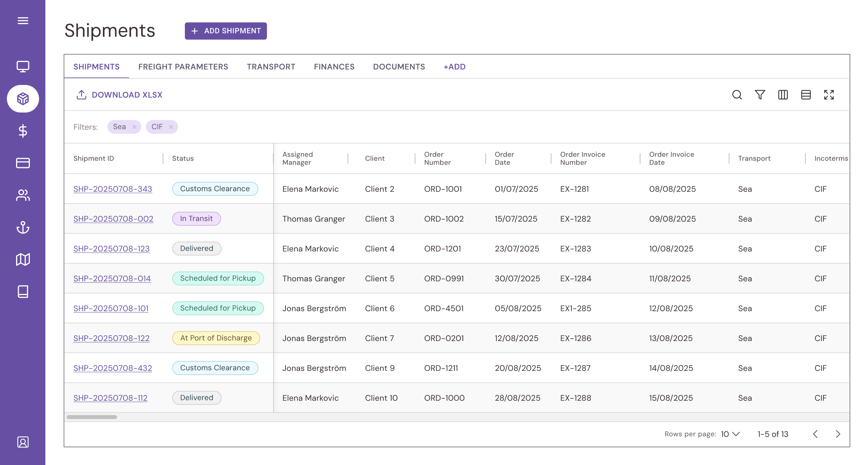This screenshot has height=465, width=868.
Task: Go to the next page with the right chevron
Action: tap(837, 434)
